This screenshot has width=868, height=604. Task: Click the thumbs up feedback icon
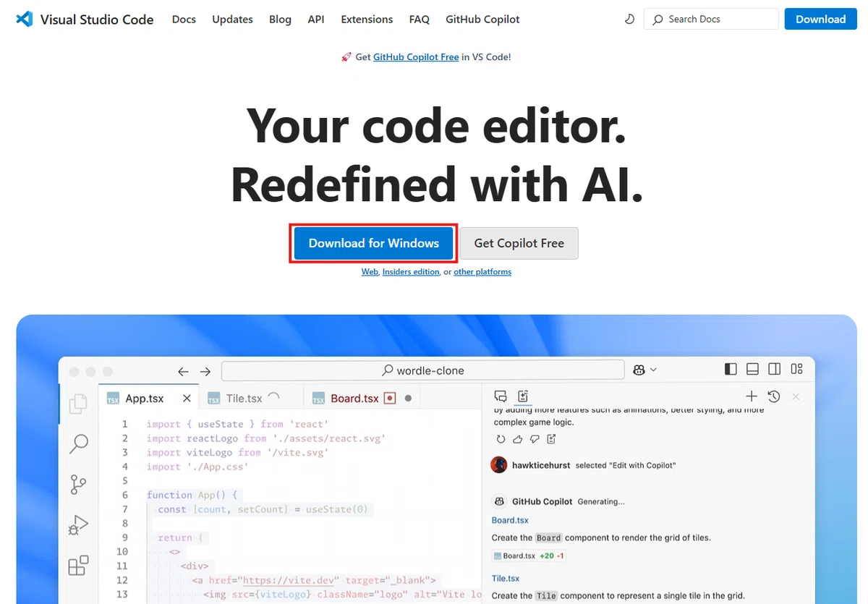(x=517, y=439)
